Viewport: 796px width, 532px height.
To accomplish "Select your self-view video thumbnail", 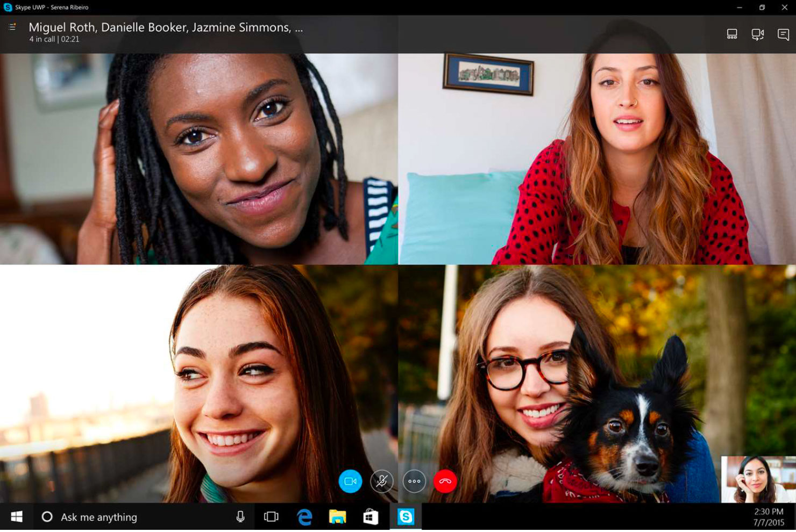I will (x=759, y=480).
